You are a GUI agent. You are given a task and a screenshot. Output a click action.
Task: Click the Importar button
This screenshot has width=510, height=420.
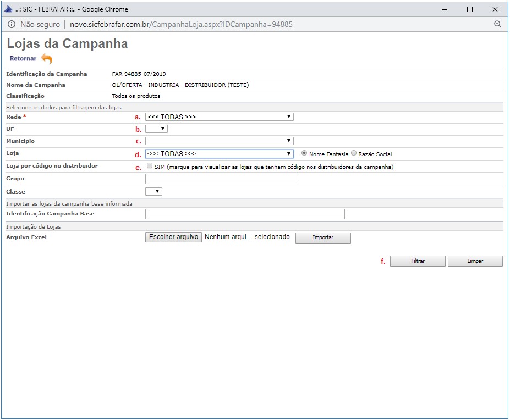tap(323, 237)
